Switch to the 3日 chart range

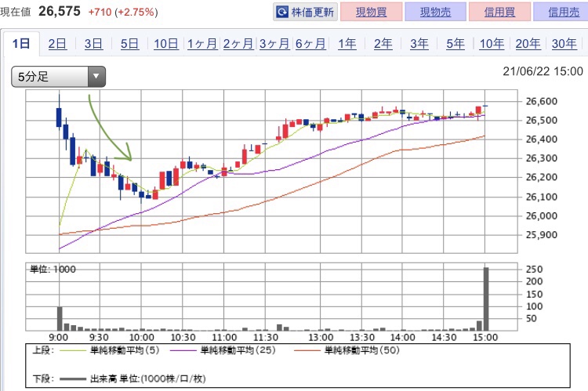click(x=93, y=44)
